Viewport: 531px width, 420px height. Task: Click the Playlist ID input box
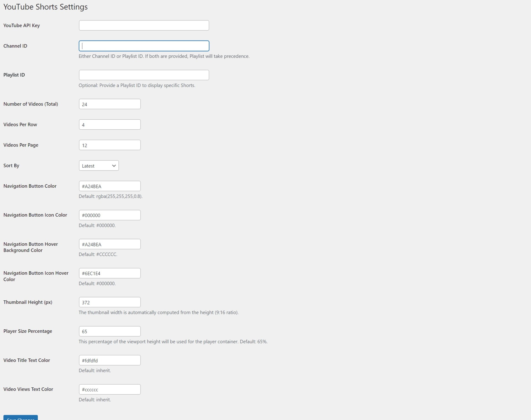tap(144, 75)
